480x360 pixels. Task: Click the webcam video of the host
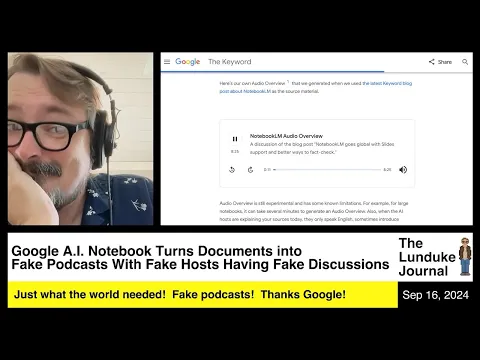pos(80,139)
